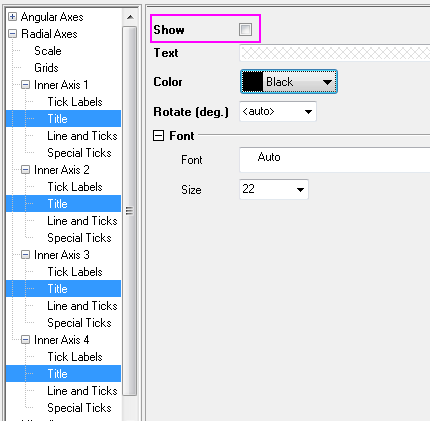Click the Inner Axis 4 label

(62, 340)
